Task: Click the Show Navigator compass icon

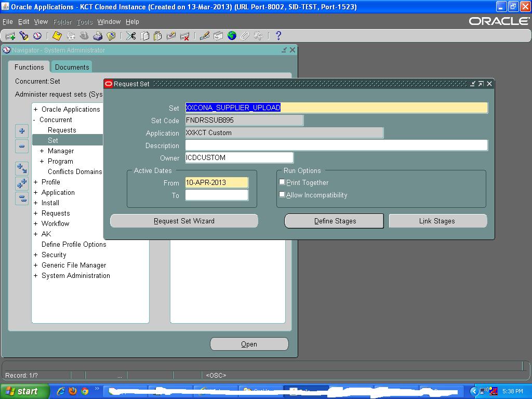Action: [x=37, y=36]
